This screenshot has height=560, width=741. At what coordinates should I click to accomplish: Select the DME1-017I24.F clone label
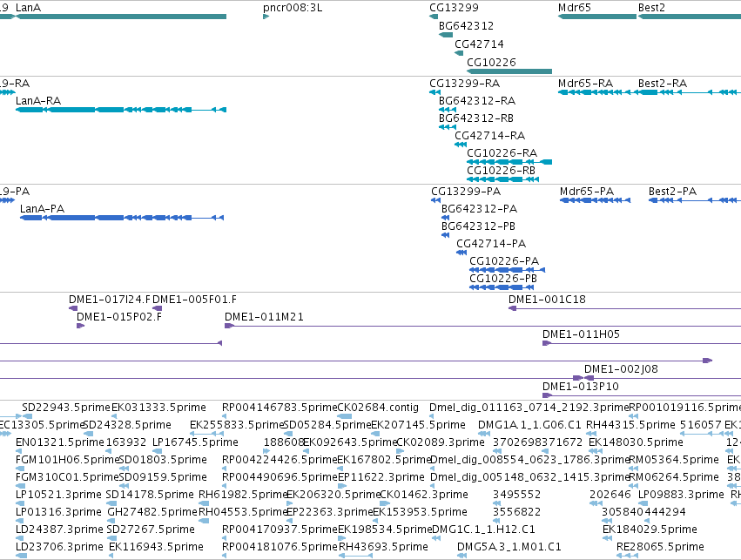110,300
